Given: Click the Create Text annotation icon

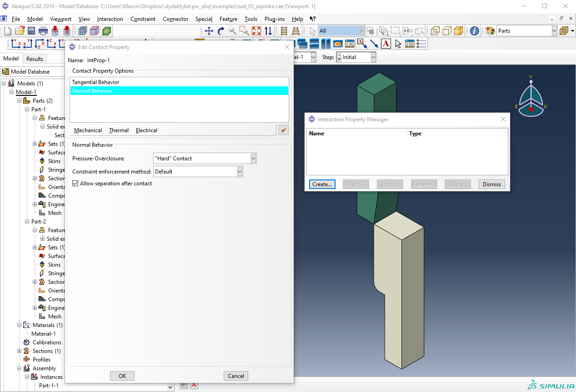Looking at the screenshot, I should (386, 44).
